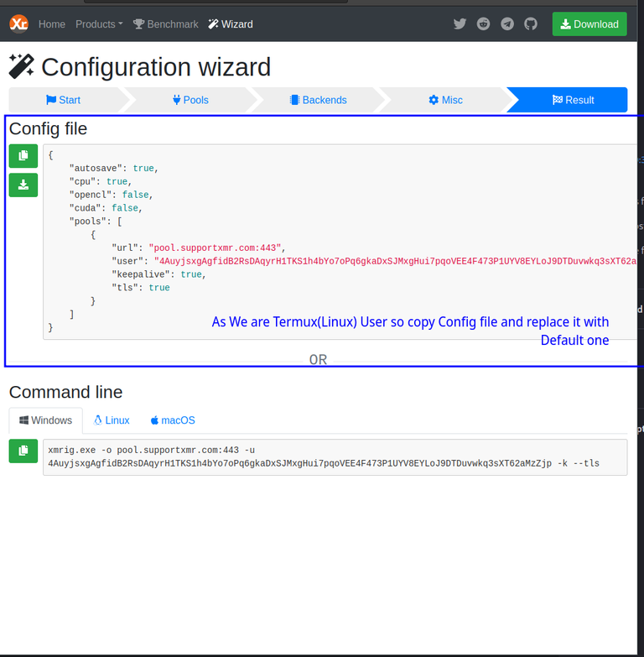The image size is (644, 657).
Task: Copy config file using green copy icon
Action: click(x=23, y=156)
